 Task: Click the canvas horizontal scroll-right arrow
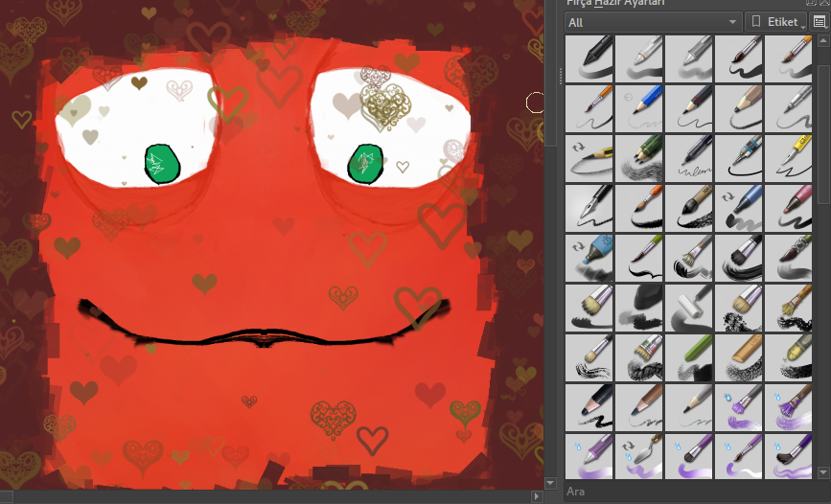[537, 496]
